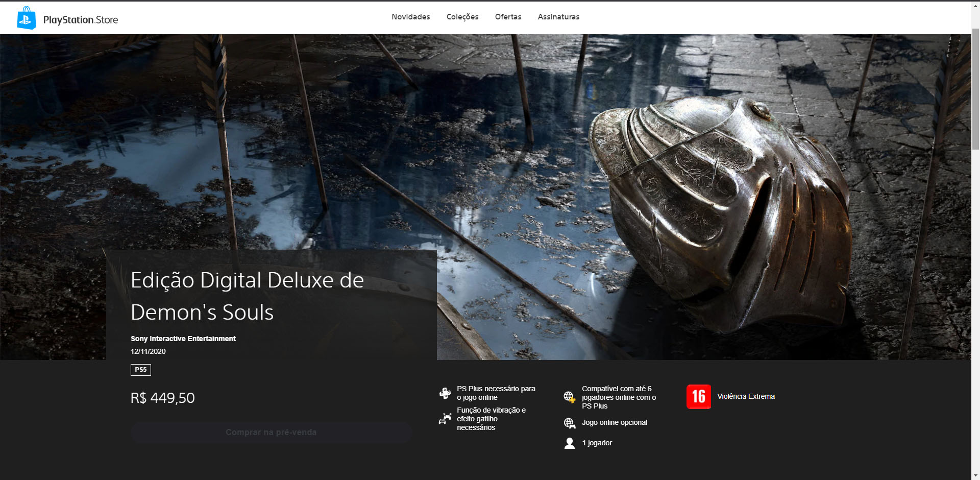This screenshot has height=480, width=980.
Task: Click the 12/11/2020 release date
Action: click(x=148, y=351)
